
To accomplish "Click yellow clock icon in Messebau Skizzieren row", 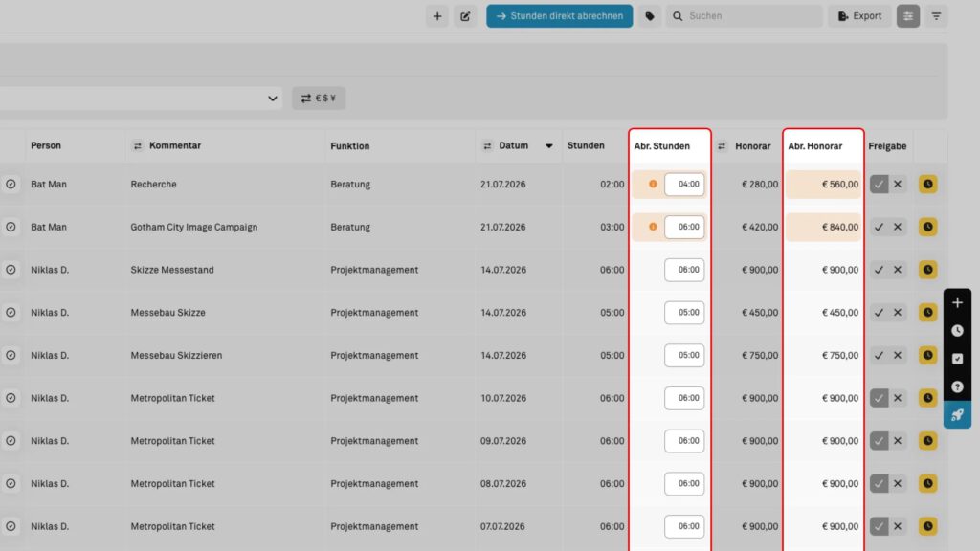I will click(x=928, y=356).
